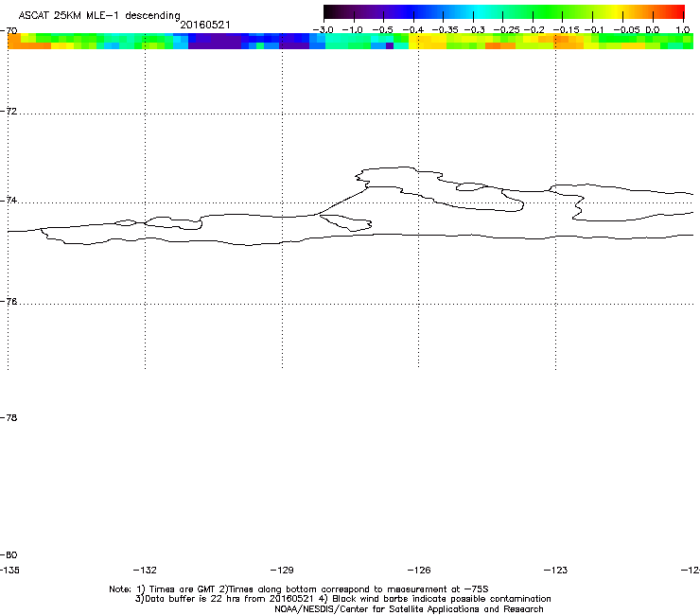Click the 1.0 color scale label
Viewport: 700px width, 615px height.
click(x=683, y=29)
